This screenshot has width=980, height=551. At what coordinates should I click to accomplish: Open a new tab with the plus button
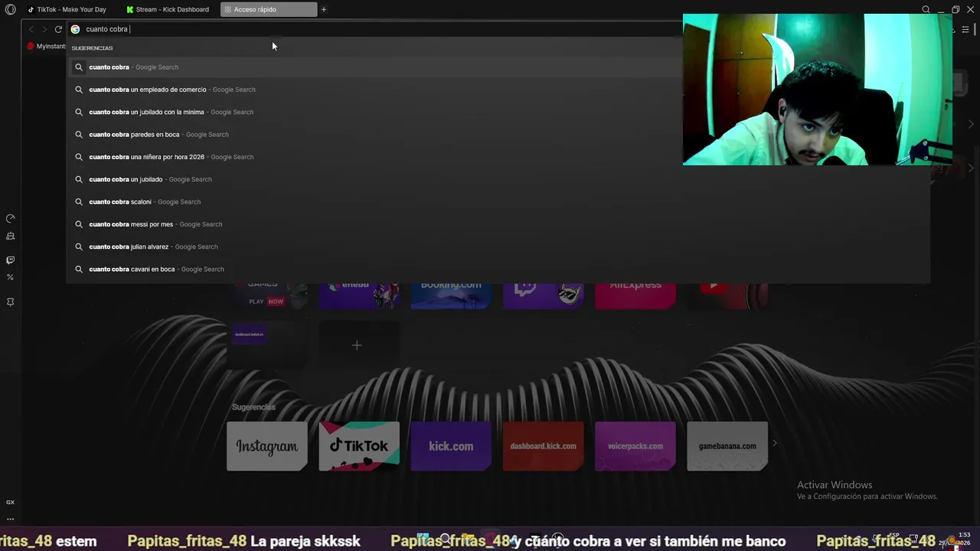[324, 9]
